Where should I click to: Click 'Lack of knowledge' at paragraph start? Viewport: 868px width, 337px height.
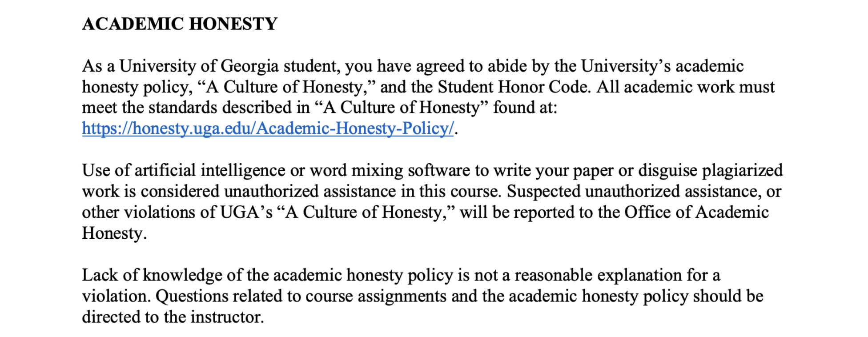[x=152, y=275]
